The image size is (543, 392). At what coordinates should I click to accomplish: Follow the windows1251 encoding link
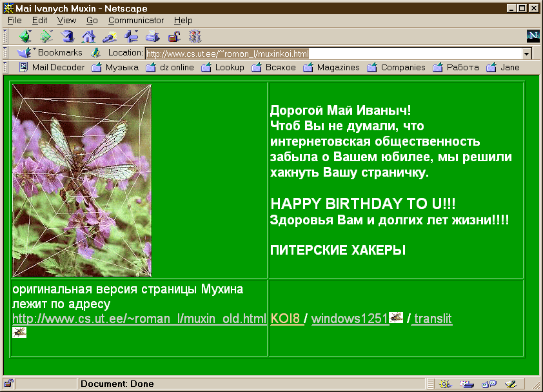[350, 318]
